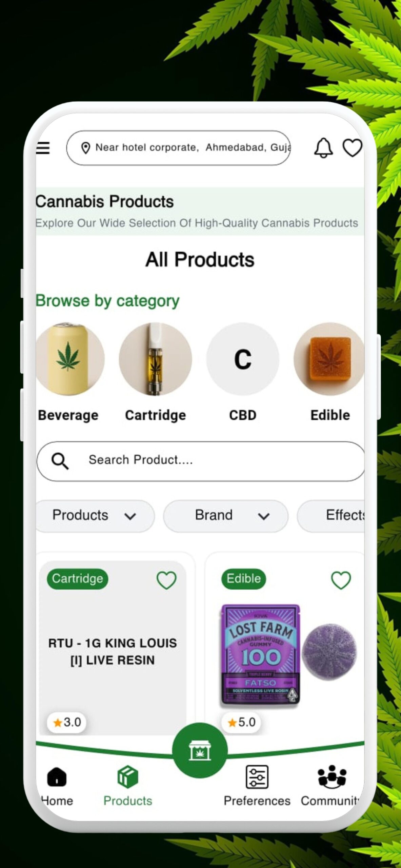Tap the center dispensary store icon
This screenshot has height=868, width=401.
tap(200, 750)
